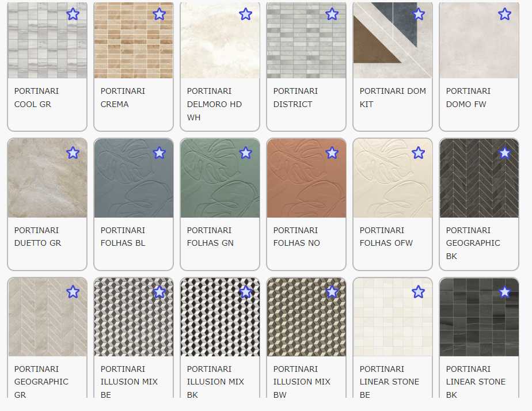This screenshot has height=411, width=532.
Task: Toggle star on Portinari Dom Kit
Action: pyautogui.click(x=418, y=14)
